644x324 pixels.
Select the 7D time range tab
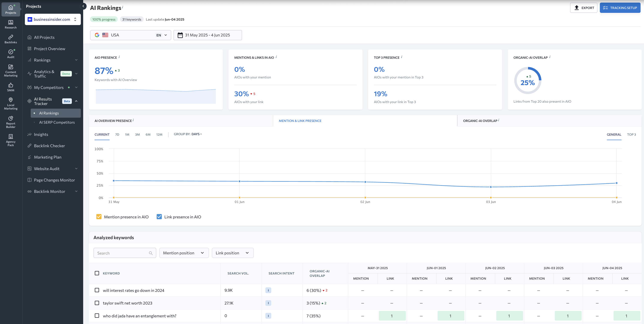click(117, 134)
